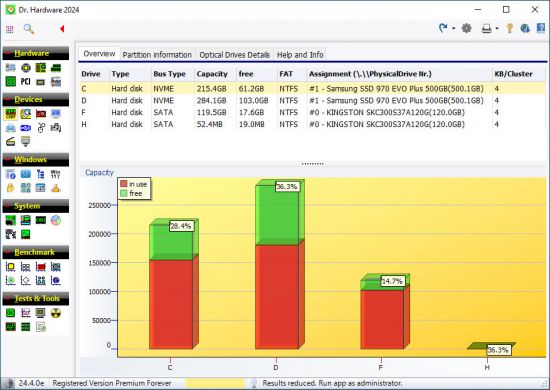Click the magnifier search icon in toolbar

click(x=29, y=29)
